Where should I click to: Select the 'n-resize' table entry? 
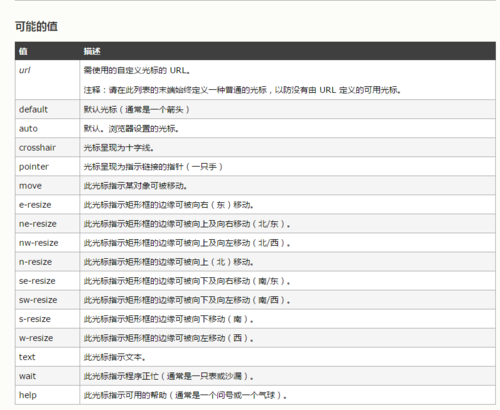click(35, 262)
